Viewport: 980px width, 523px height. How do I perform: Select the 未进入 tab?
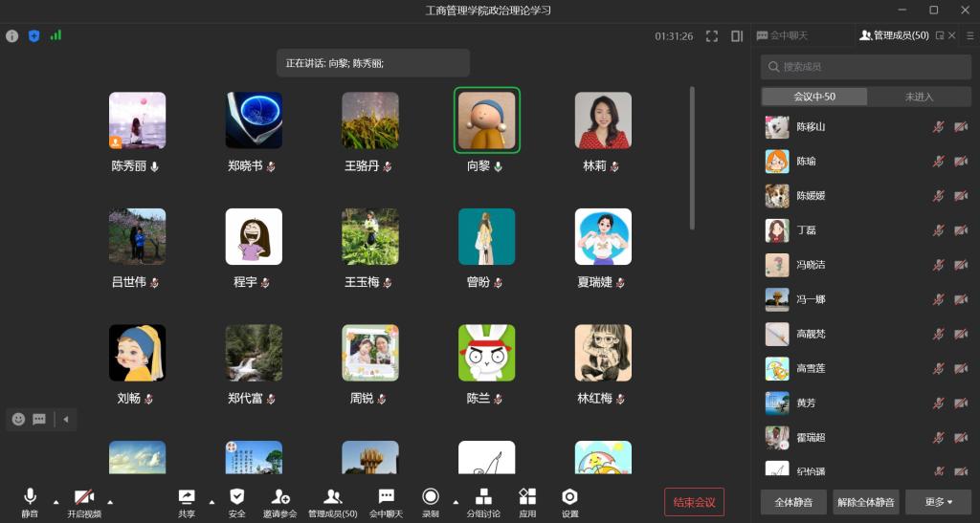coord(919,97)
